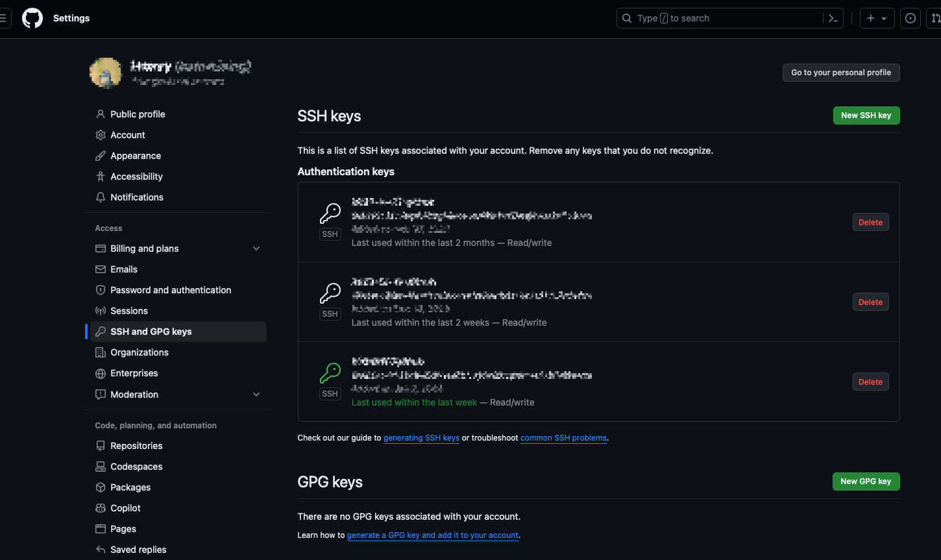Select Notifications in the sidebar
The image size is (941, 560).
(137, 197)
